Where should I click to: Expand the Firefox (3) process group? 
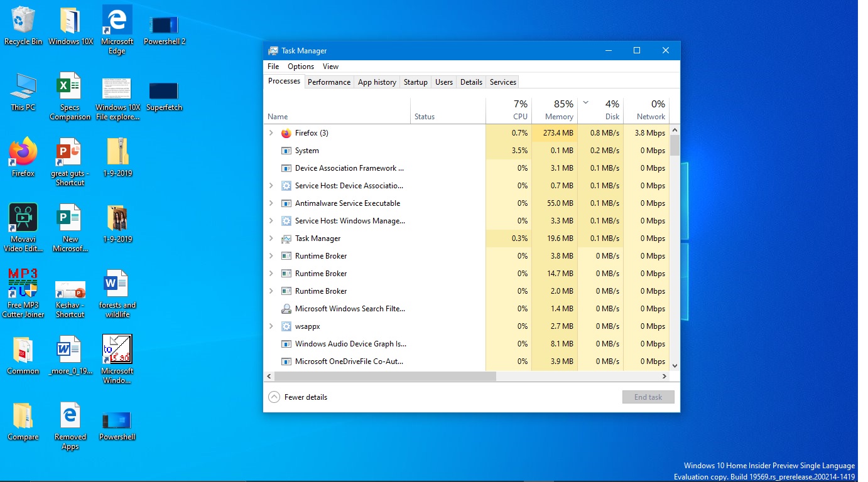(271, 133)
